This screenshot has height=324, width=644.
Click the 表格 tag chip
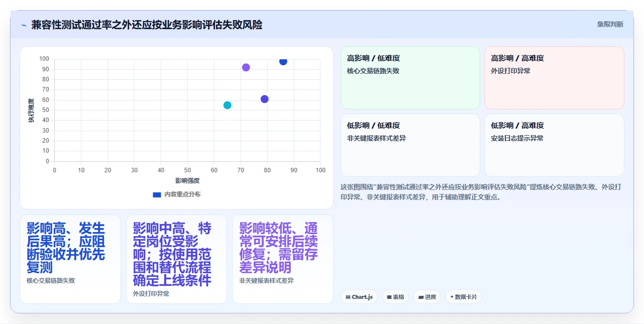coord(395,297)
